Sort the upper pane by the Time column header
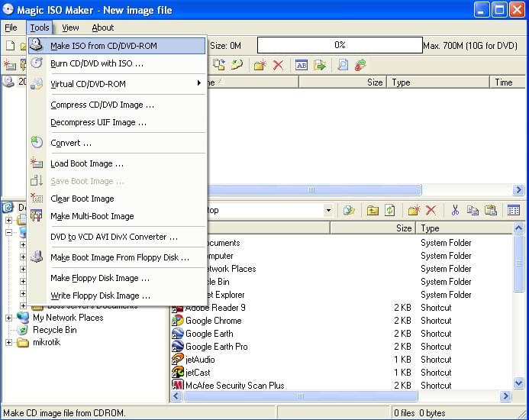 504,82
